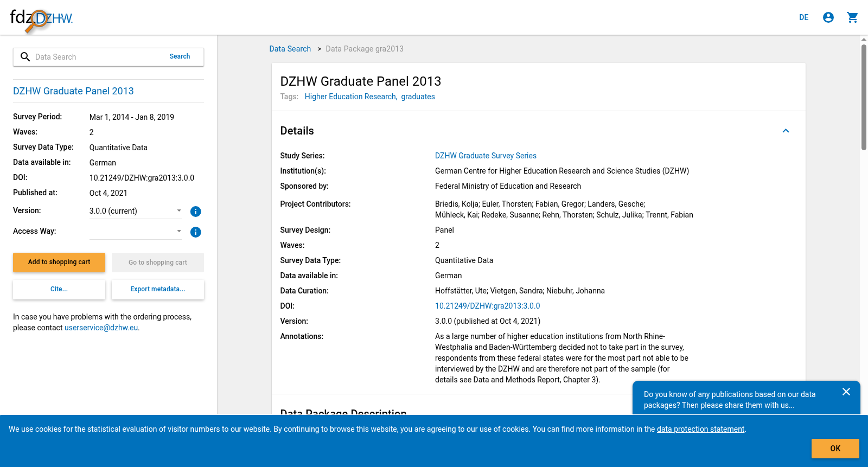The image size is (868, 467).
Task: Add data package to shopping cart
Action: point(59,262)
